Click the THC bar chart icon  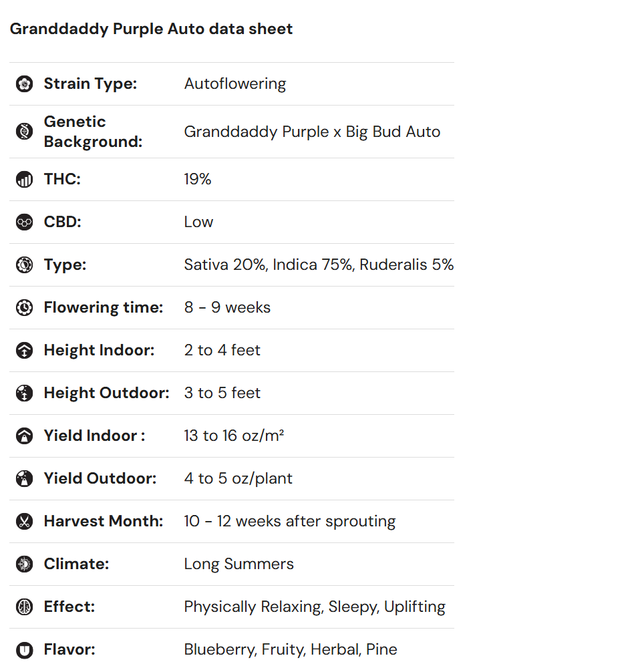tap(24, 180)
